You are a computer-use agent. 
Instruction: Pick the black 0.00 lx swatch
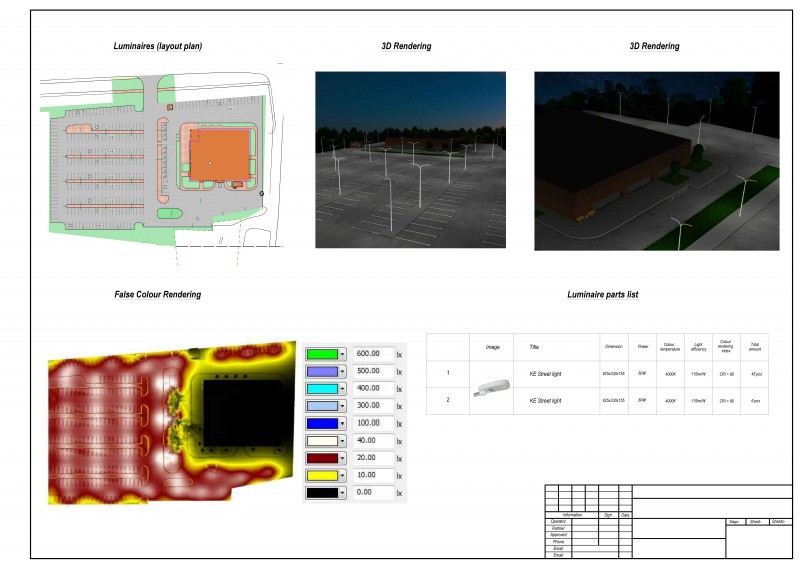(x=322, y=493)
